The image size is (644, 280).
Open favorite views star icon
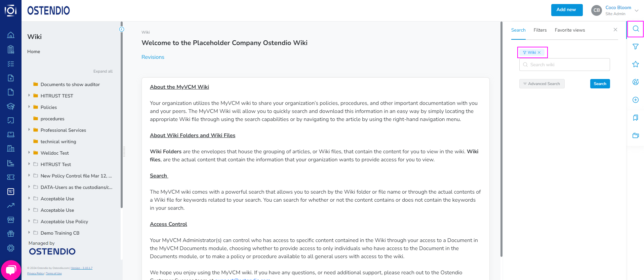point(636,64)
